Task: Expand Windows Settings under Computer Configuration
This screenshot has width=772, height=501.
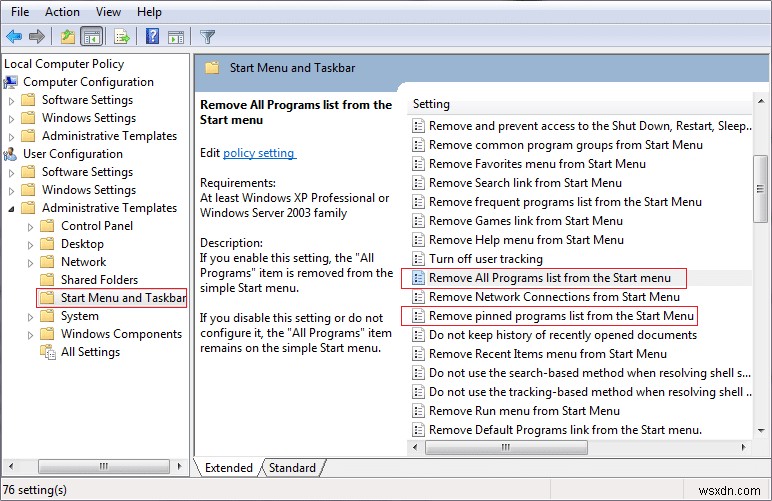Action: (x=12, y=119)
